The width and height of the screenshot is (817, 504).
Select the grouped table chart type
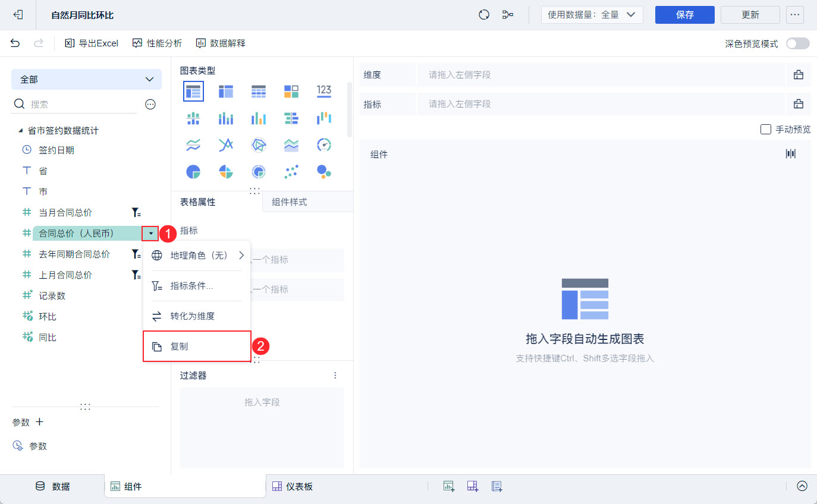coord(193,91)
